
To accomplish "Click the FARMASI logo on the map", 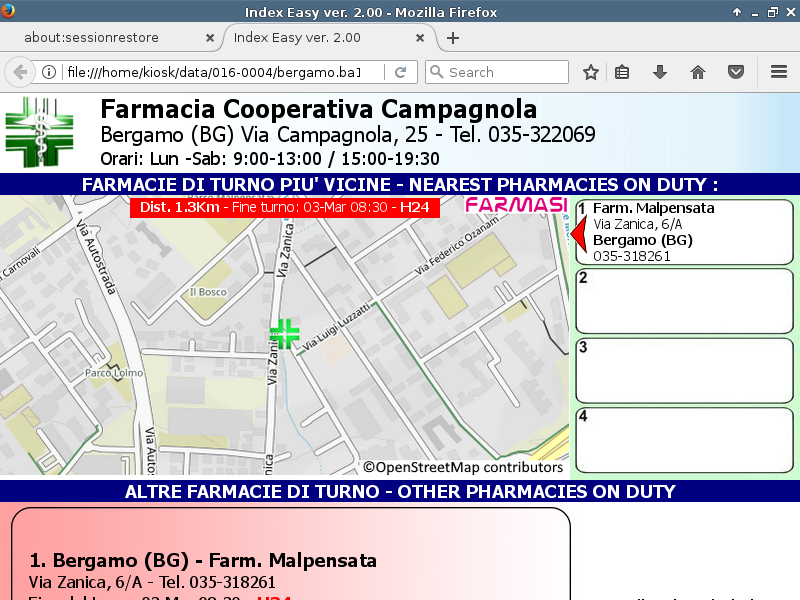I will (x=516, y=205).
